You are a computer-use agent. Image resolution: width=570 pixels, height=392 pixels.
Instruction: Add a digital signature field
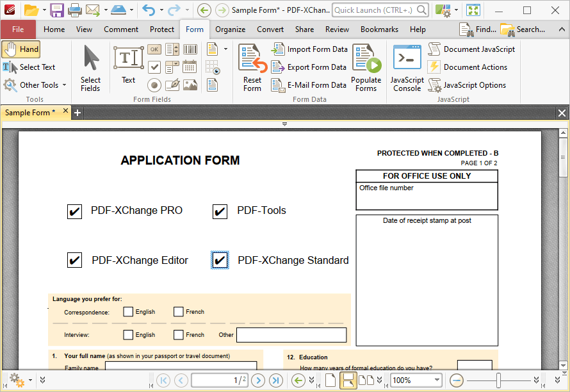pos(172,85)
